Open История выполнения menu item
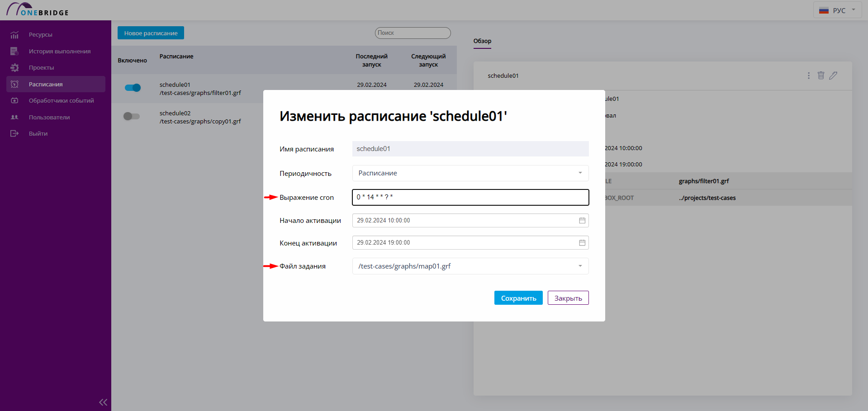868x411 pixels. [x=60, y=51]
